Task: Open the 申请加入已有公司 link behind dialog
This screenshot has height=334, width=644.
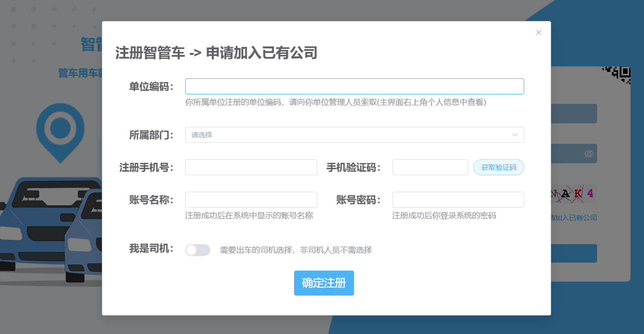Action: 574,218
